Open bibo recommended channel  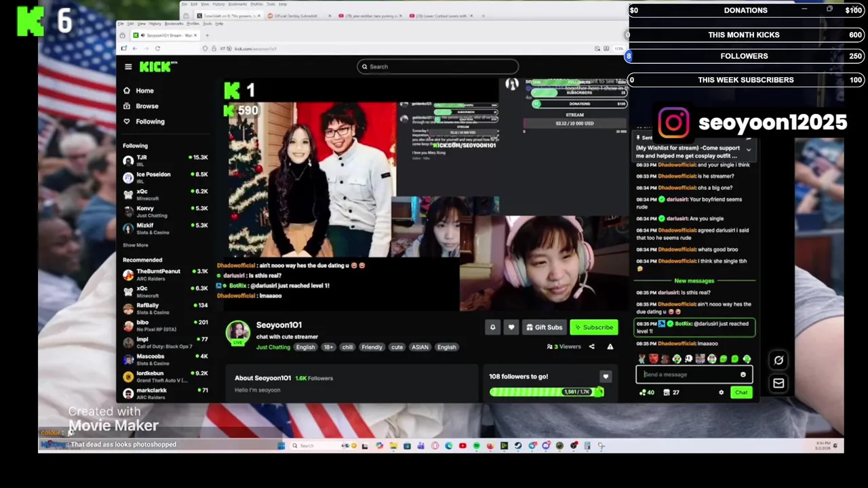tap(165, 325)
